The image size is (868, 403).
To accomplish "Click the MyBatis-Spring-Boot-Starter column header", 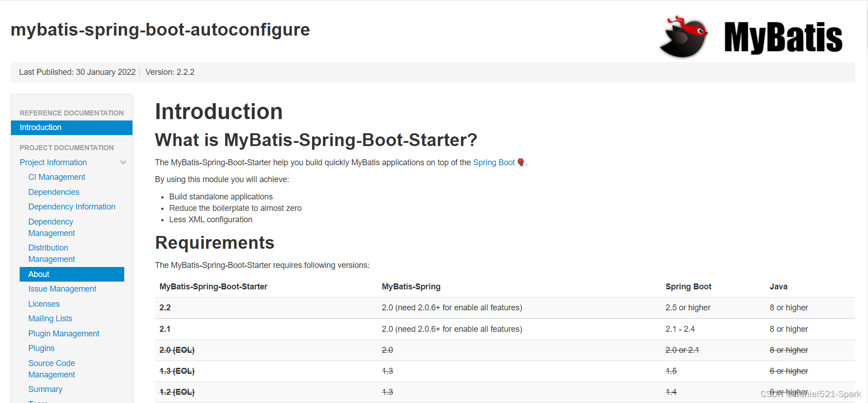I will [x=213, y=287].
